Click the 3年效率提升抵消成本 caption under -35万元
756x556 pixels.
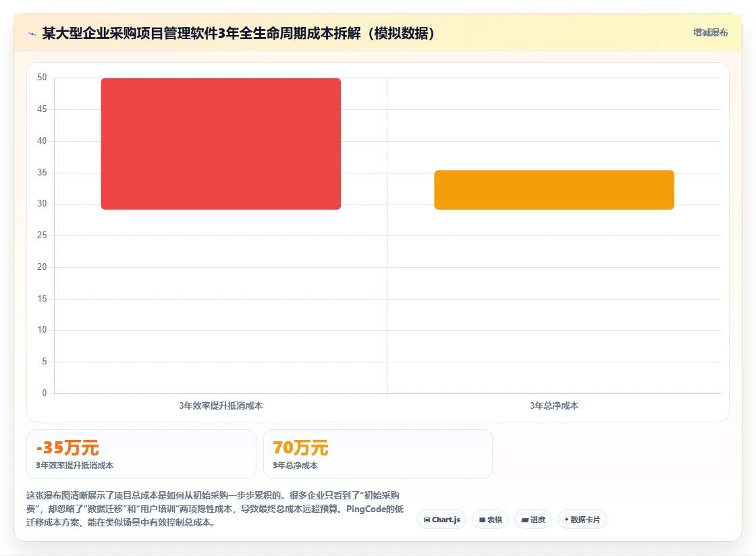pyautogui.click(x=75, y=466)
